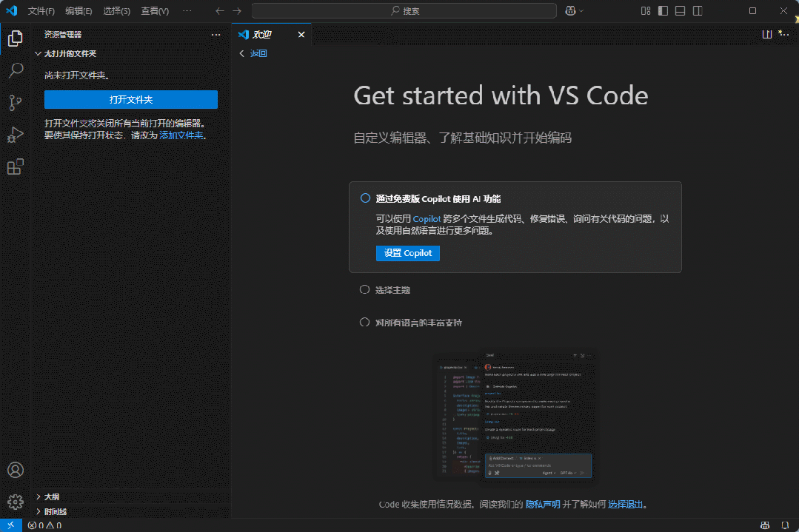Click the 设置 Copilot button
Viewport: 799px width, 532px height.
point(408,253)
